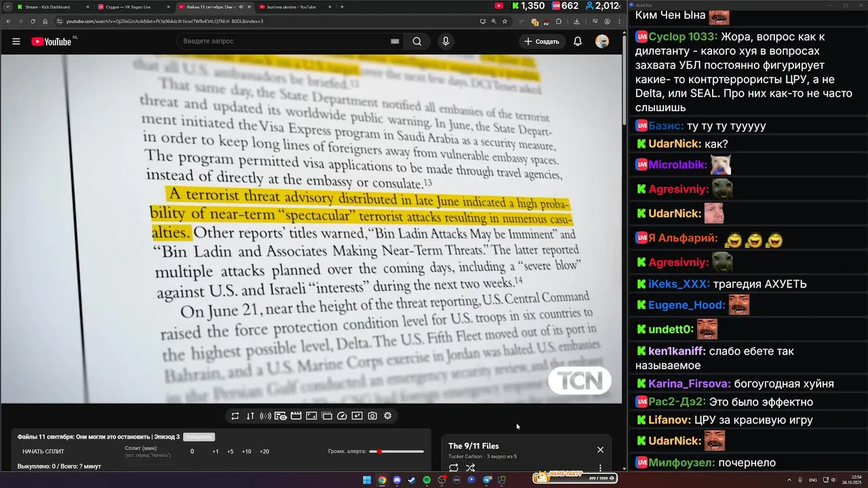Screen dimensions: 868x488
Task: Open the browser tab search dropdown
Action: coord(7,7)
